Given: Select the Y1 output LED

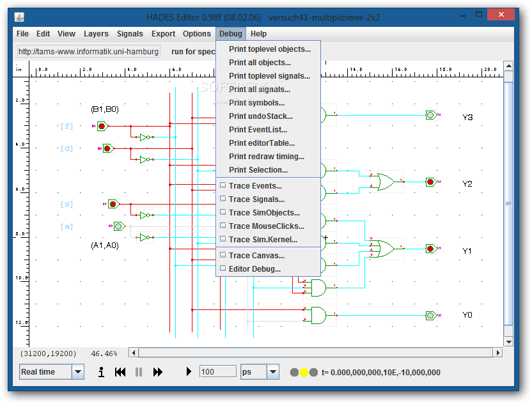Looking at the screenshot, I should click(x=431, y=249).
